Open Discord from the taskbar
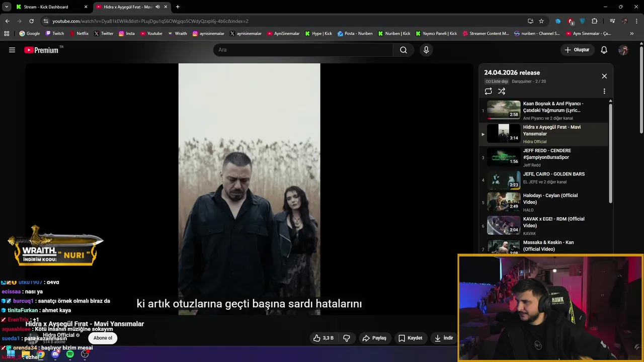 55,354
